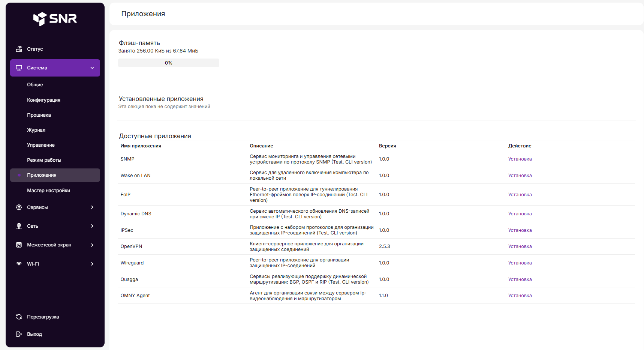Click the Reboot arrows icon
The width and height of the screenshot is (644, 350).
tap(19, 317)
